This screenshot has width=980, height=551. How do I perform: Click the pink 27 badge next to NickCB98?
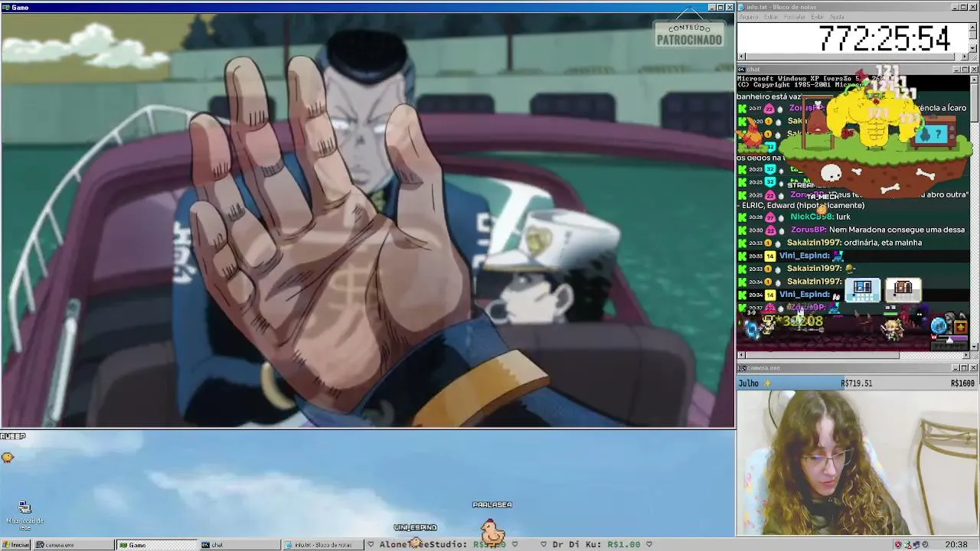point(770,217)
